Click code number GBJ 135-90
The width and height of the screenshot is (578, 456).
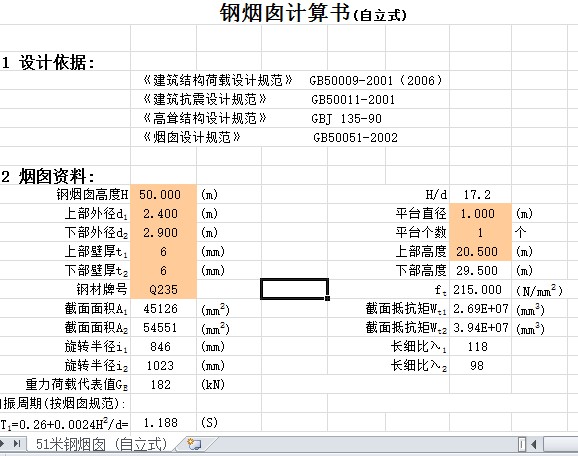coord(347,119)
